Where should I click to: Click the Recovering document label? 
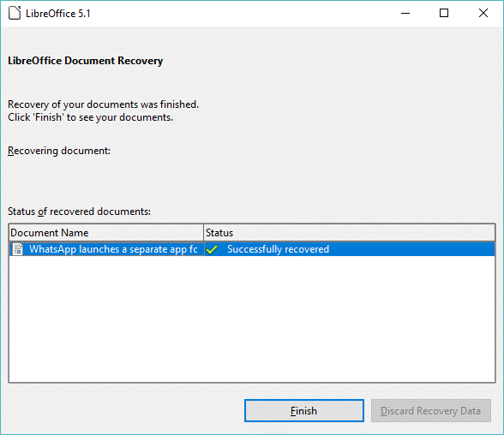tap(59, 151)
